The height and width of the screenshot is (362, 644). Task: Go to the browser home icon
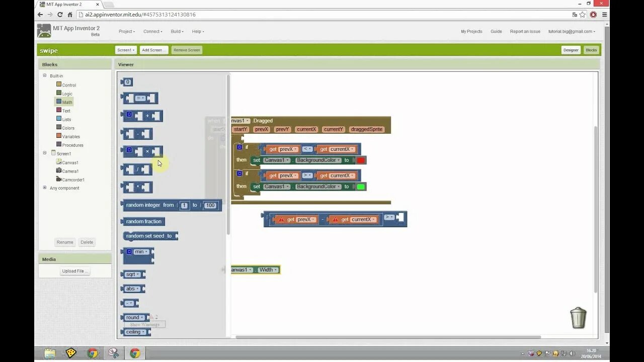pos(70,15)
